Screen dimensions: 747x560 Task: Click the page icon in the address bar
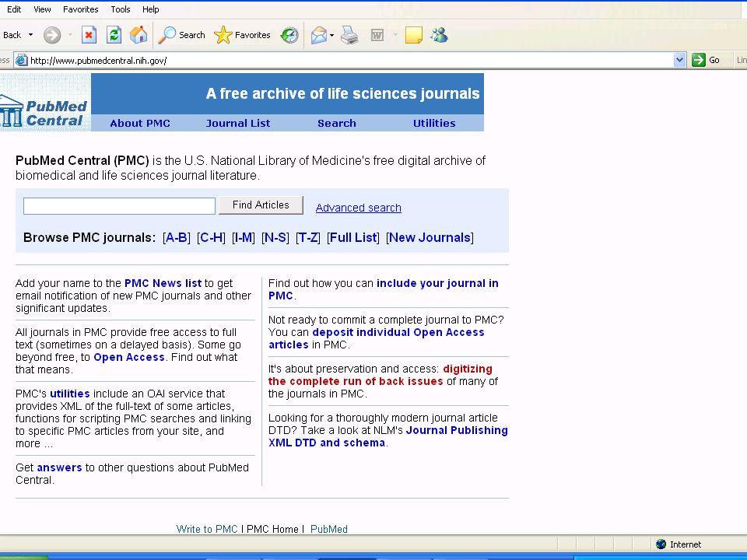click(22, 60)
